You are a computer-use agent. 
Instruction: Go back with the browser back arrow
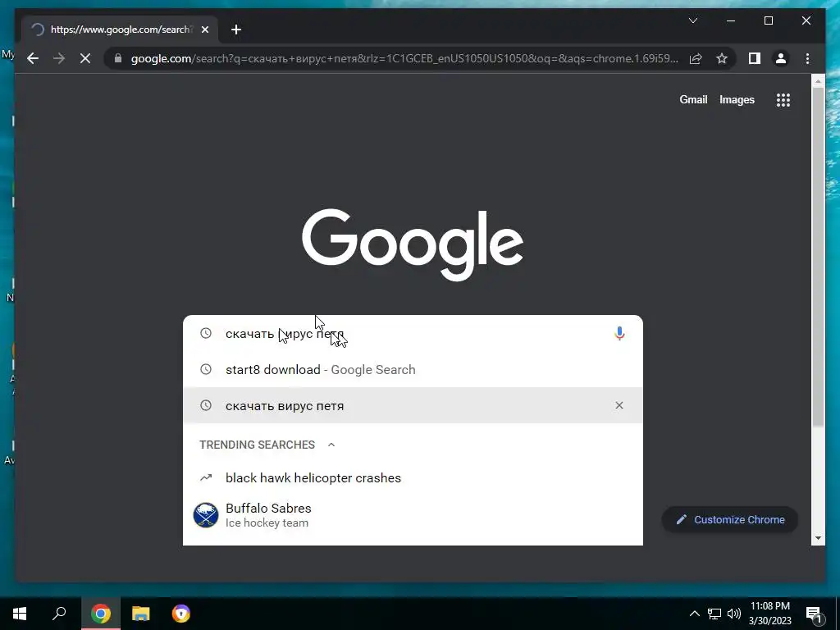(33, 58)
